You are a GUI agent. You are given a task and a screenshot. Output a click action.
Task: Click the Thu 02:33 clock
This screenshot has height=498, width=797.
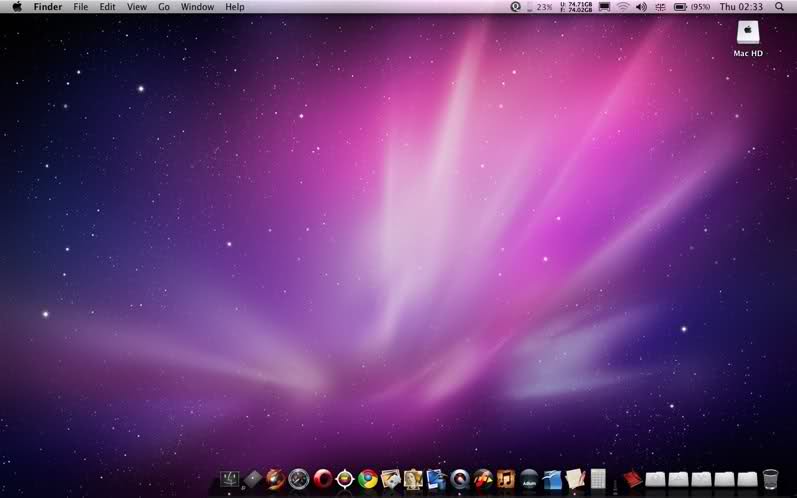click(741, 7)
